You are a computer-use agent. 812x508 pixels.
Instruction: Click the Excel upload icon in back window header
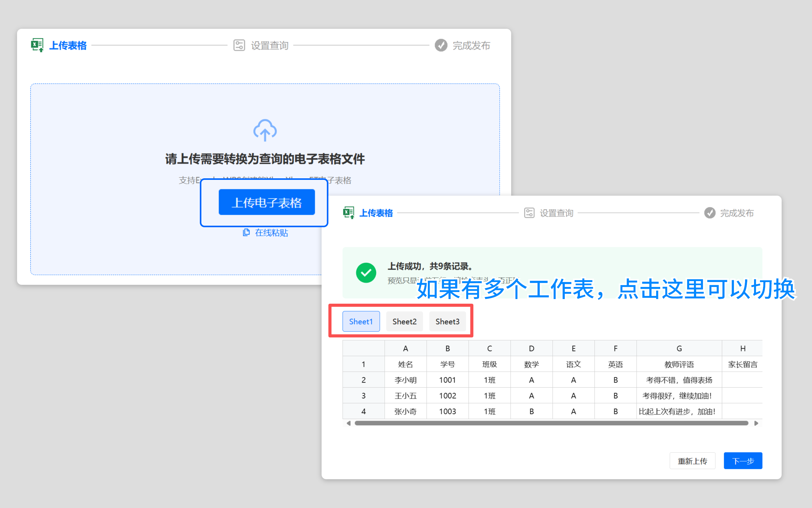coord(37,45)
